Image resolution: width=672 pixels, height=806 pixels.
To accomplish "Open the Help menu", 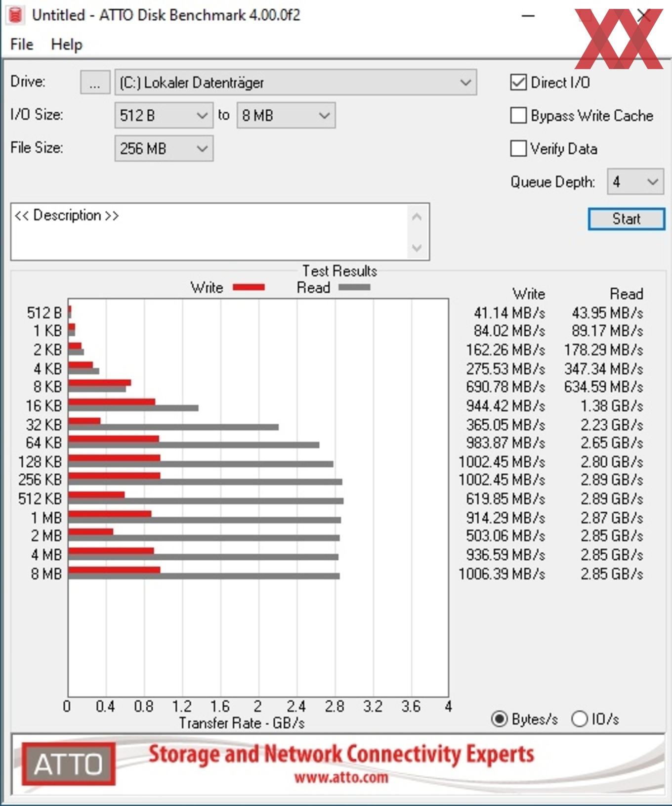I will [x=67, y=45].
